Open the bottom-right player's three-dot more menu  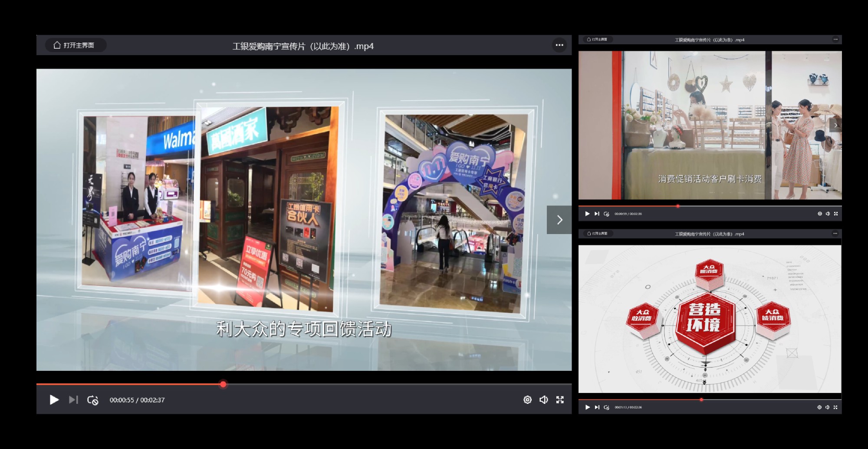click(x=835, y=234)
